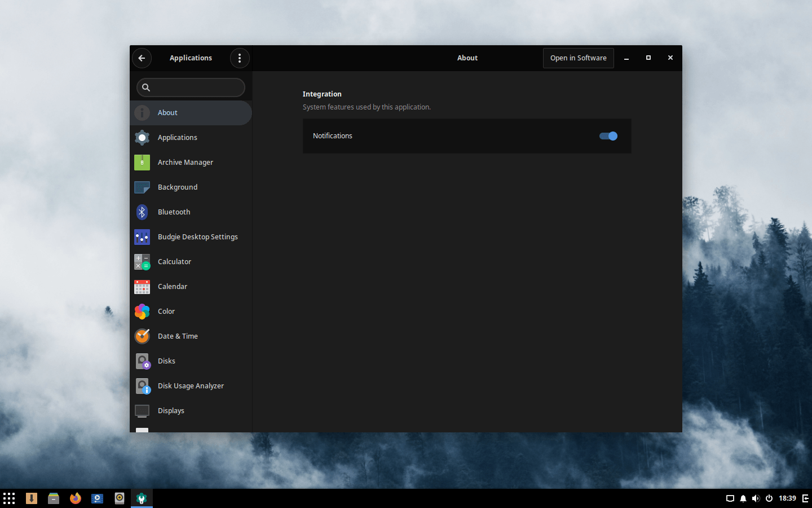Select Disks in the sidebar
812x508 pixels.
(191, 361)
